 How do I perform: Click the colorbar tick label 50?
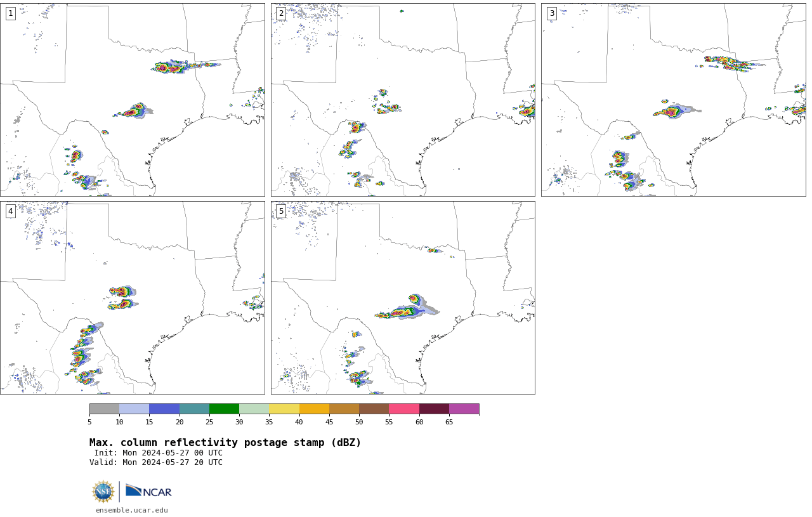359,422
